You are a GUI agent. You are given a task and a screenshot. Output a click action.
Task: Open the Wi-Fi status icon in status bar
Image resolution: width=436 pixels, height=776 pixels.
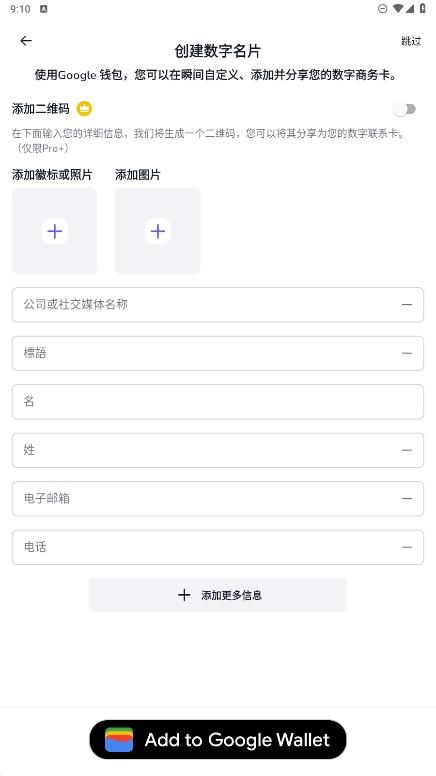point(397,8)
